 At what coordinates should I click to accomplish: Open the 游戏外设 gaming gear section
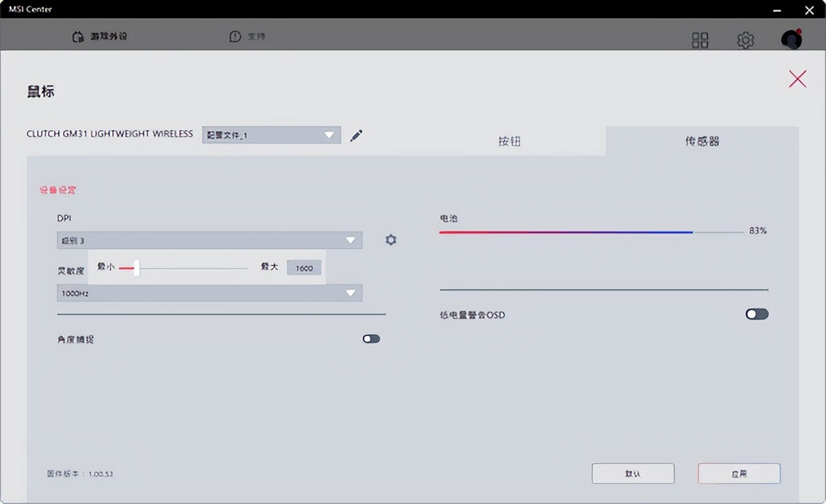pos(100,37)
